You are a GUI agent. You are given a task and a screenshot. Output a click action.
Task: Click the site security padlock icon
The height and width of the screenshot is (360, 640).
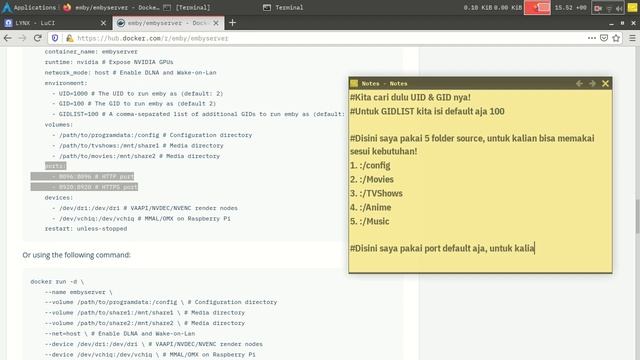click(x=70, y=38)
